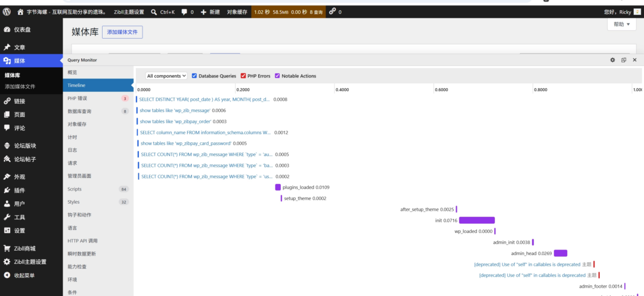Click the WordPress logo icon
644x296 pixels.
pos(7,12)
